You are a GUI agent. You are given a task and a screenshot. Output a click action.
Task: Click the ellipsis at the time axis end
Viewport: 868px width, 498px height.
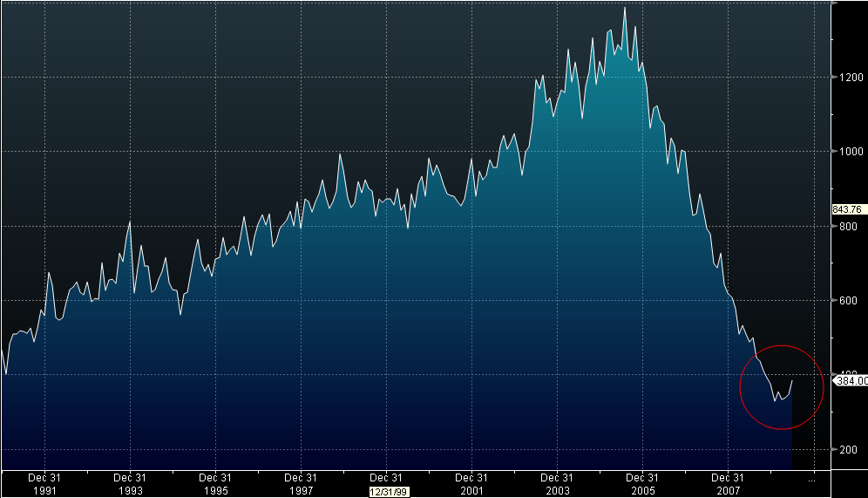tap(811, 479)
